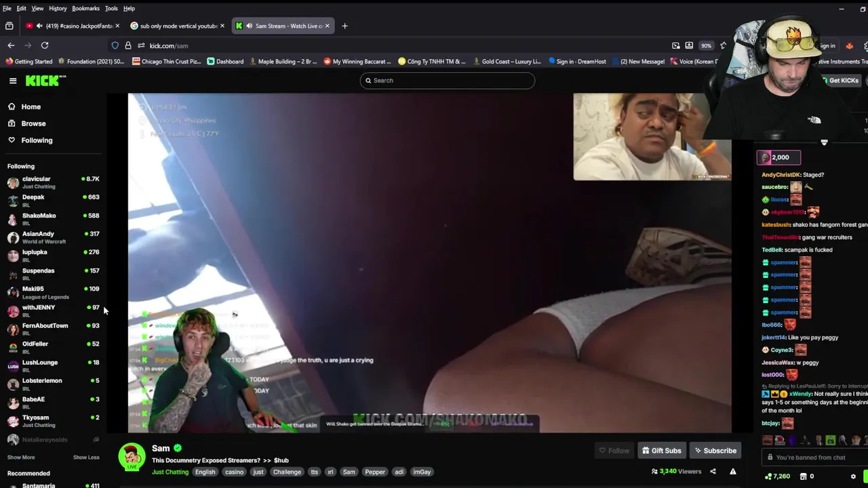Open the 90% zoom level indicator

point(706,45)
